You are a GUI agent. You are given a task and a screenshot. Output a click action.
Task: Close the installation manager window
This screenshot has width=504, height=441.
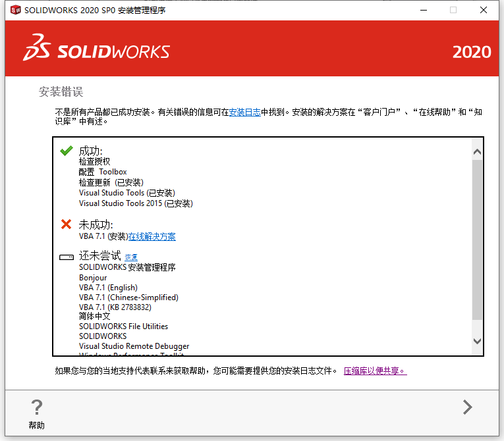[484, 10]
